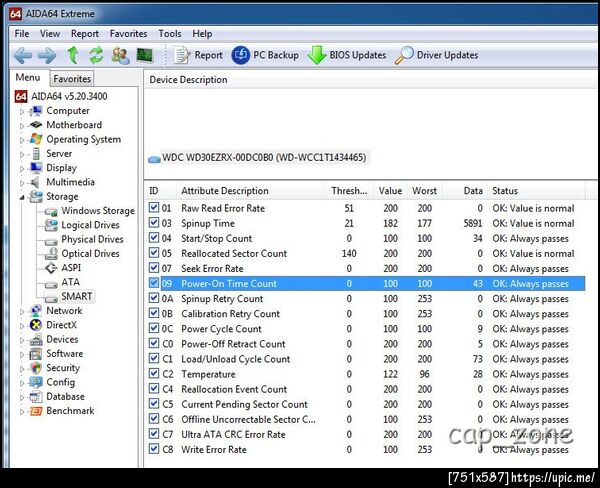Switch to the Favorites sidebar tab

[72, 79]
